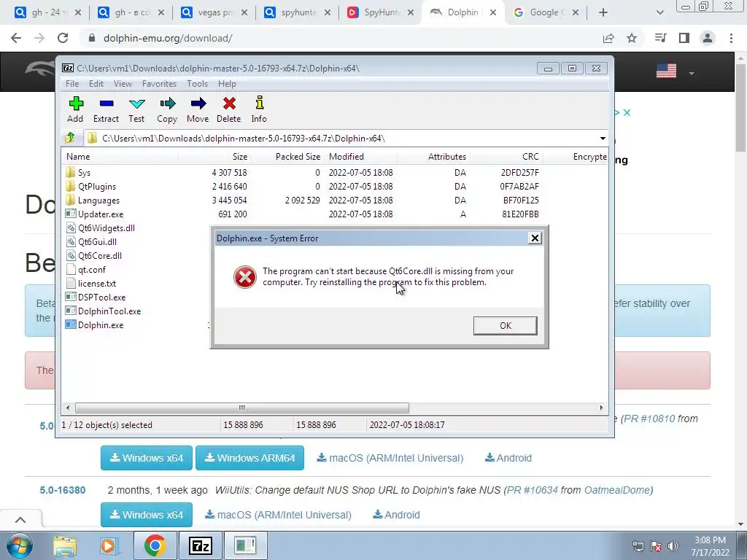Switch to the SpyHunter YouTube tab
This screenshot has height=560, width=747.
point(379,13)
